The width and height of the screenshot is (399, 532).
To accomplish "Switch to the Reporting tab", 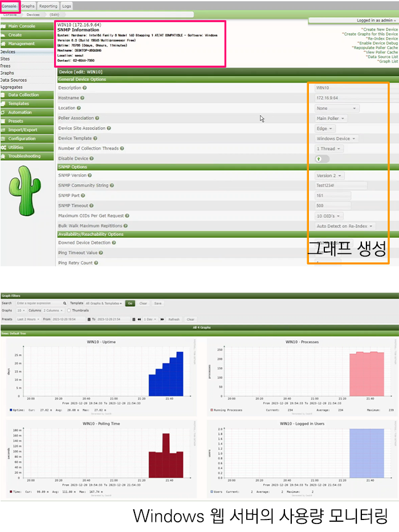I will point(48,6).
